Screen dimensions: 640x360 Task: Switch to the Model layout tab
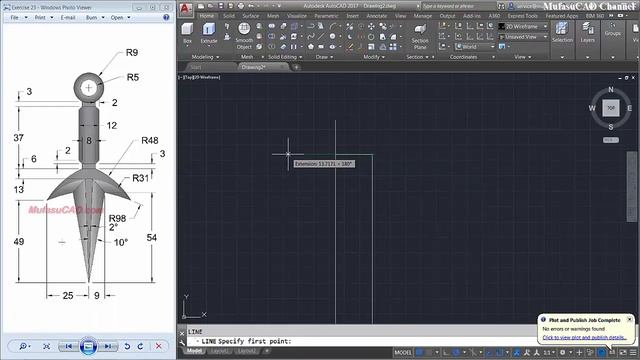[x=193, y=351]
